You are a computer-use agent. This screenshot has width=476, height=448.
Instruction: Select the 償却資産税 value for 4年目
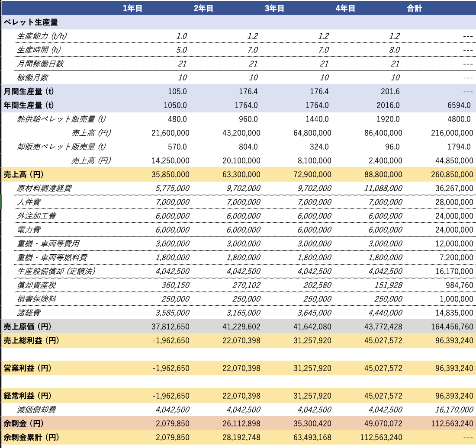387,285
